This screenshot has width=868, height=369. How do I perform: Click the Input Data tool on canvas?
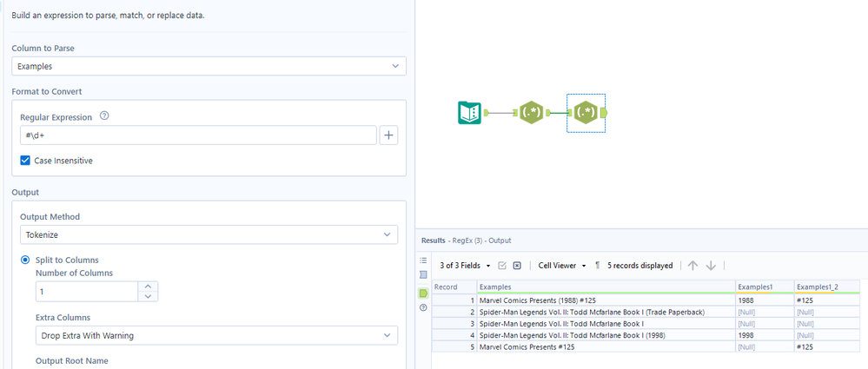click(469, 113)
